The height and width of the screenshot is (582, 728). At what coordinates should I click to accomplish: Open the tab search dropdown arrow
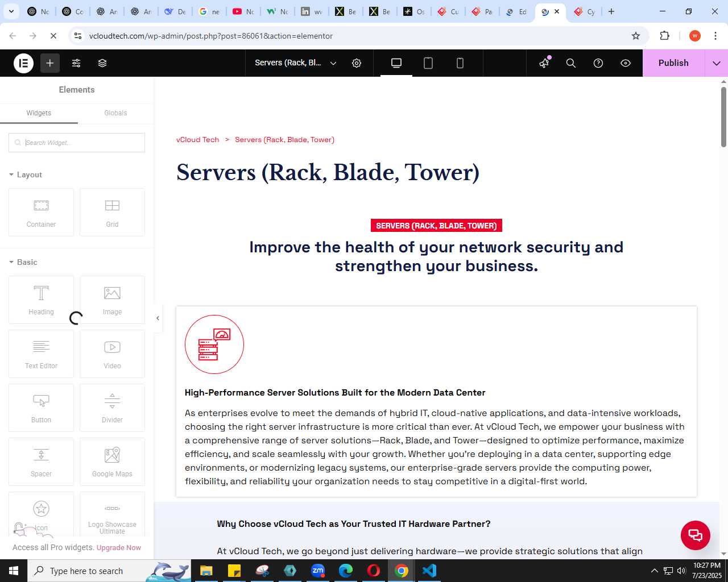pyautogui.click(x=11, y=11)
